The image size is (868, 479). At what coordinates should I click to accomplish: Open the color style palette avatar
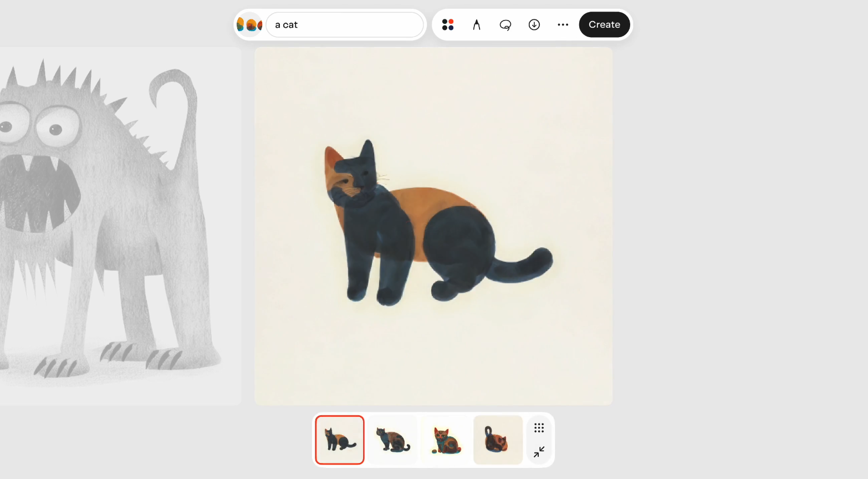pyautogui.click(x=249, y=25)
